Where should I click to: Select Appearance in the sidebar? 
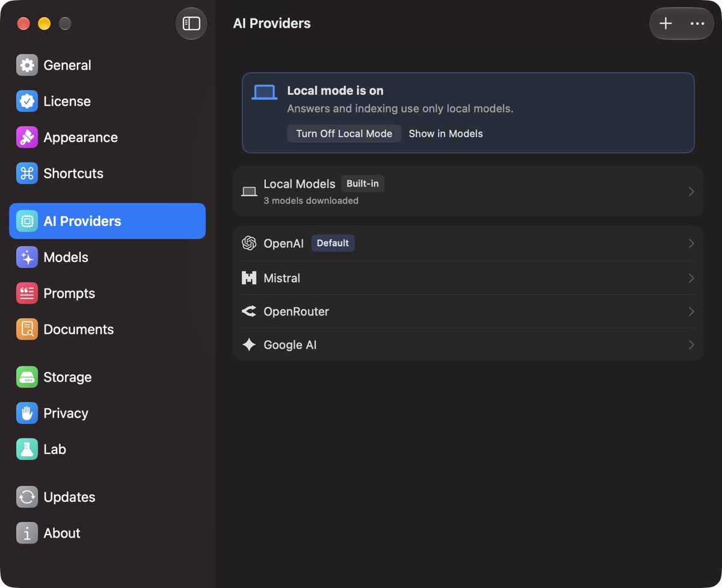click(107, 138)
